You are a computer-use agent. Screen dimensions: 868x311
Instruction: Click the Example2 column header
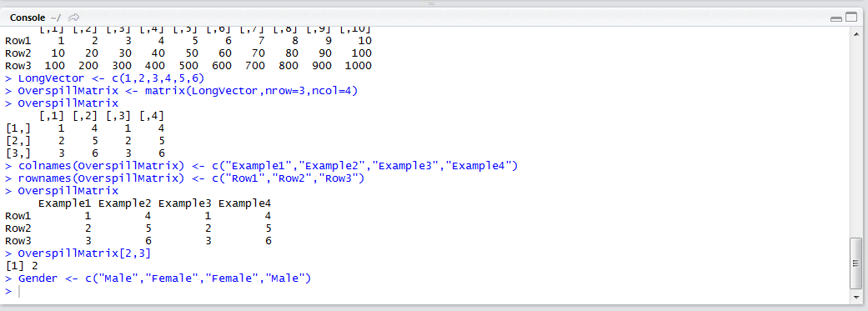pyautogui.click(x=124, y=203)
